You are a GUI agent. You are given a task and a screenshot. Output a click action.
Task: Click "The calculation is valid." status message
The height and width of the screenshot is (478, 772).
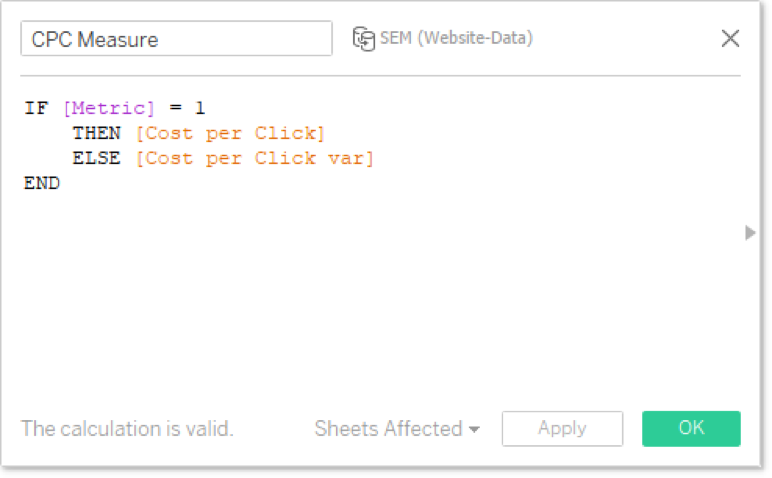pos(127,428)
